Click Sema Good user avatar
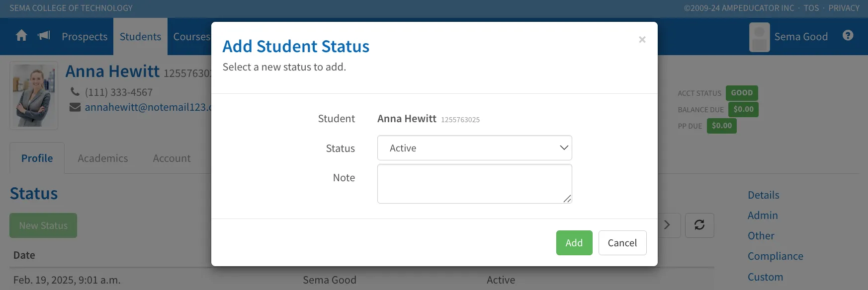Screen dimensions: 868x290 (760, 37)
